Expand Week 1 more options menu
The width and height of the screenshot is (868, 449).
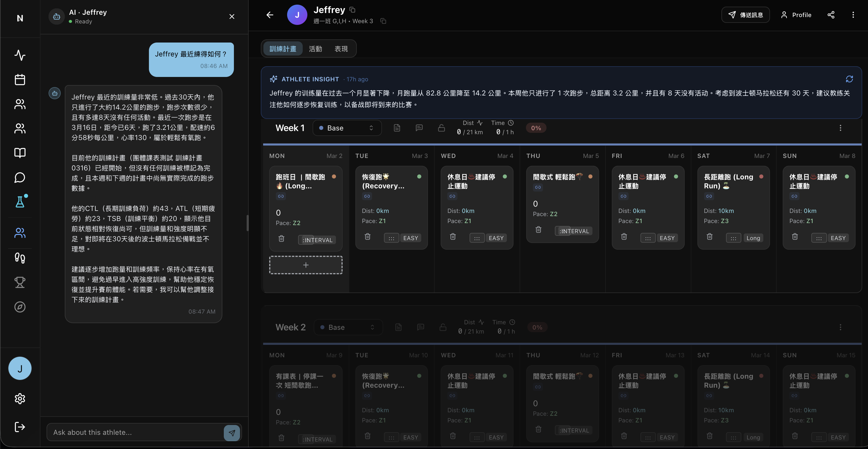tap(841, 128)
